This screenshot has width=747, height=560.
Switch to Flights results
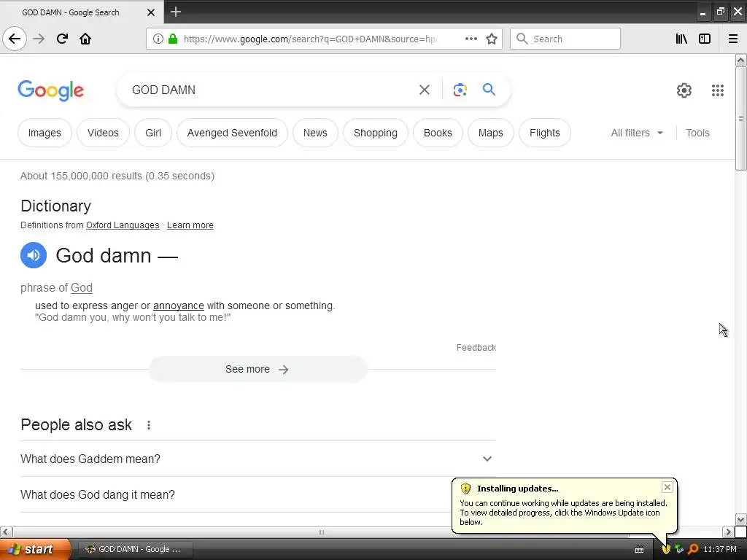point(544,133)
